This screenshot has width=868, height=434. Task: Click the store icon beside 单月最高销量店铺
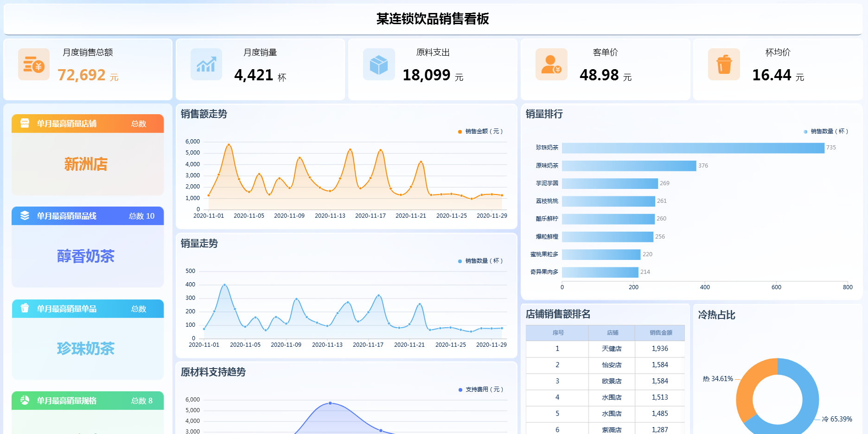click(25, 123)
